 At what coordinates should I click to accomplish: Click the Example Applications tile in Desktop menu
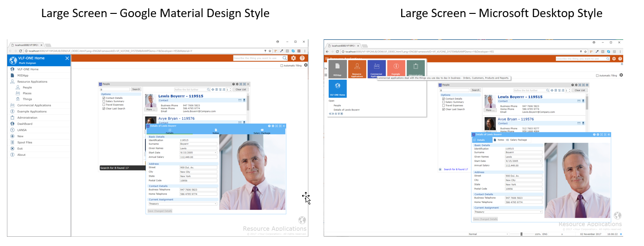[396, 69]
